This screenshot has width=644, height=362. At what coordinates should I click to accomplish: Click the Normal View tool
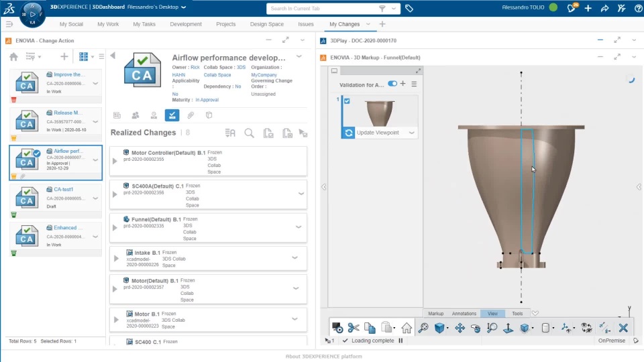point(508,328)
